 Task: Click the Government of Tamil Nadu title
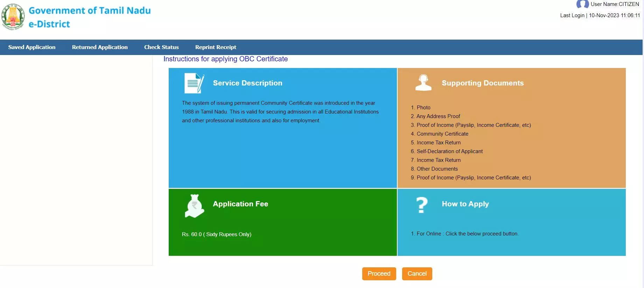[90, 11]
